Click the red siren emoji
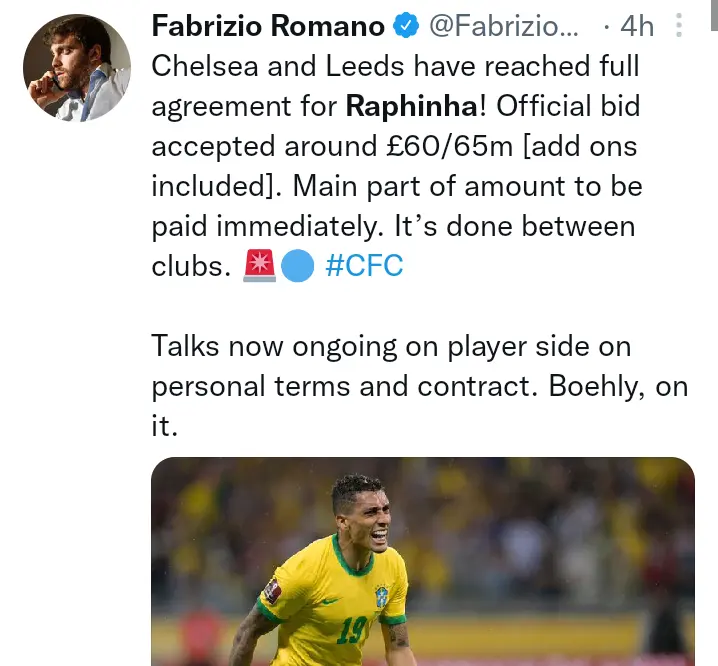The height and width of the screenshot is (666, 718). pyautogui.click(x=259, y=267)
